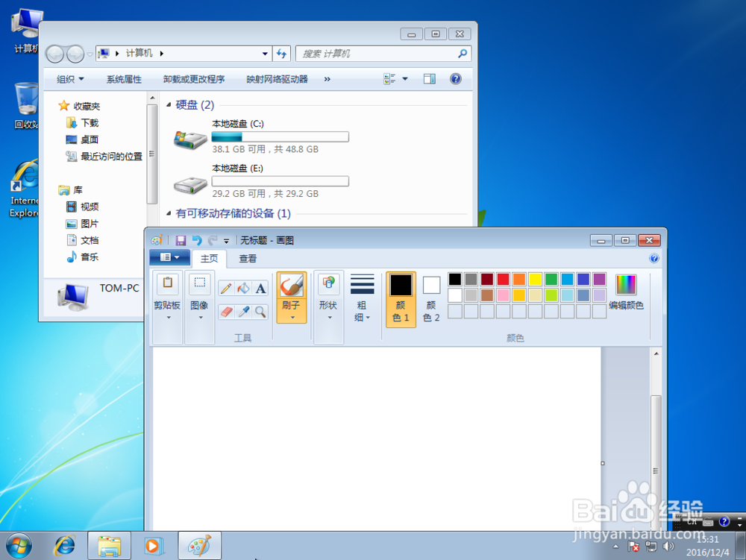Undo using the quick access toolbar arrow
The image size is (746, 560).
(197, 241)
